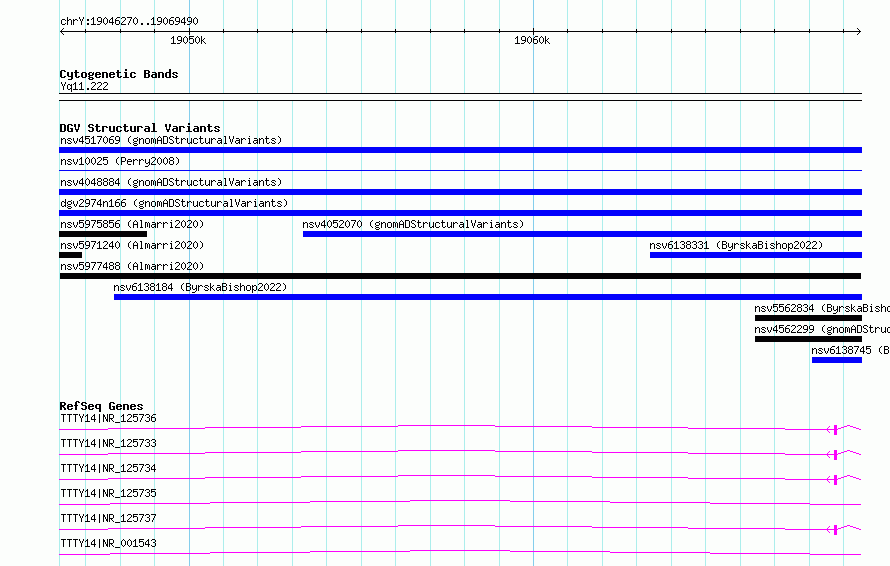Click the exon block on the NR_125733 transcript

click(x=836, y=455)
